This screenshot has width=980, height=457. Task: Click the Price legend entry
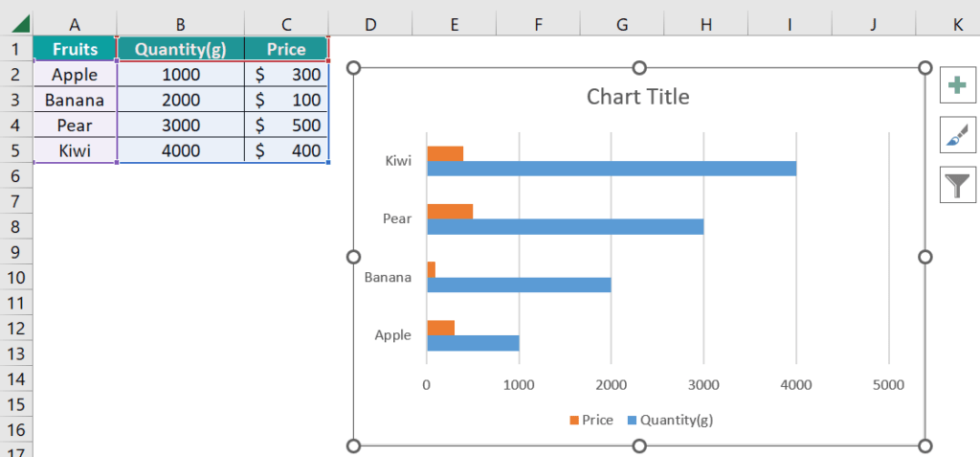tap(590, 420)
